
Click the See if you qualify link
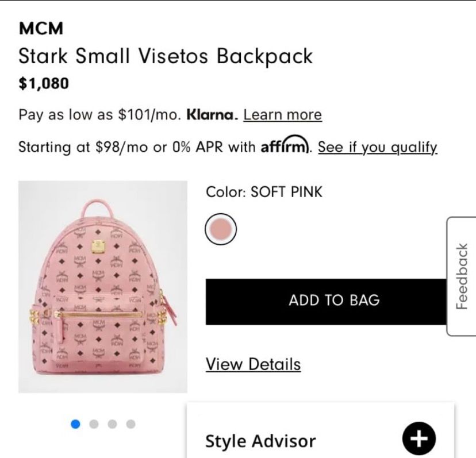378,147
